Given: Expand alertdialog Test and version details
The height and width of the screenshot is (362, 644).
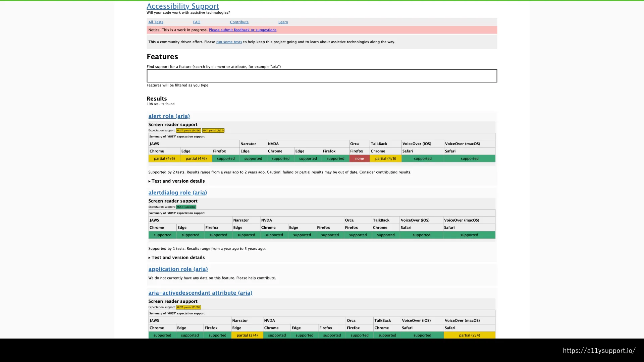Looking at the screenshot, I should coord(178,257).
